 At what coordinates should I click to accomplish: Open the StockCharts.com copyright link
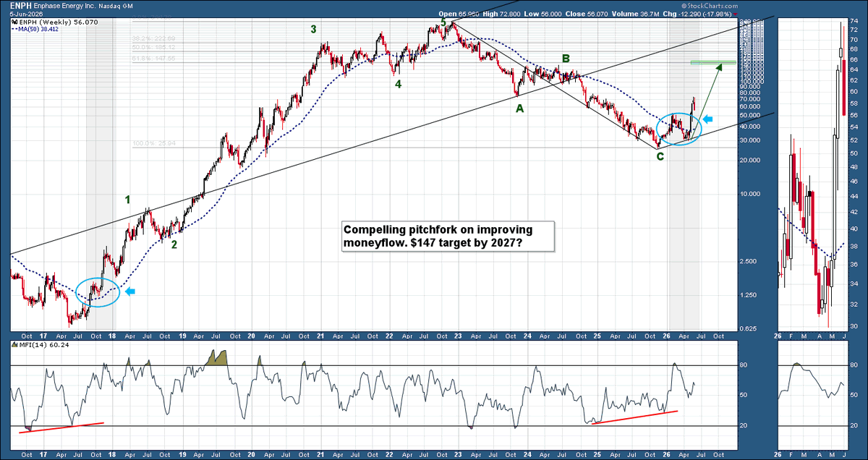pyautogui.click(x=710, y=5)
